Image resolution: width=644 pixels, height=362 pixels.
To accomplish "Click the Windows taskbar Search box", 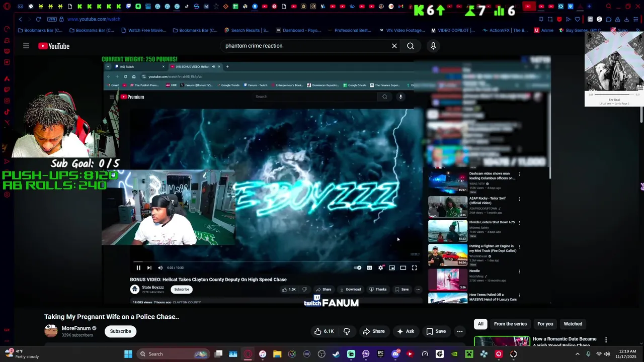I will (x=173, y=354).
